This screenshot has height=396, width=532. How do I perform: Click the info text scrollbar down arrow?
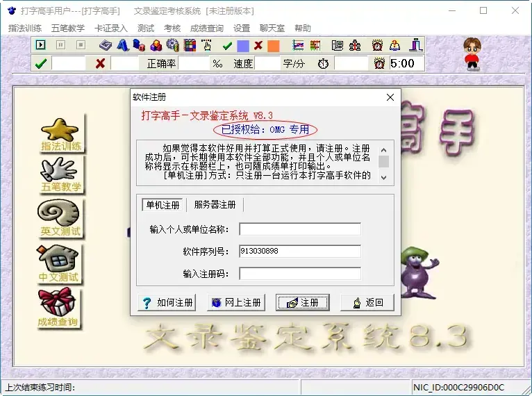click(384, 177)
